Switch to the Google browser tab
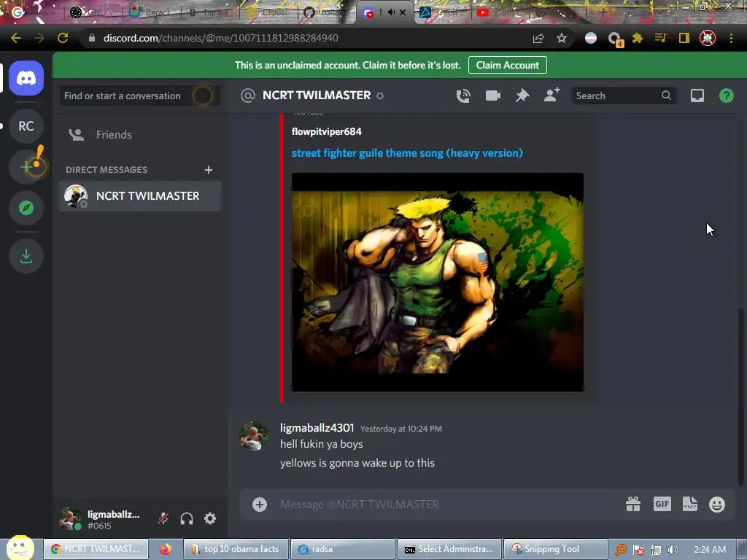The width and height of the screenshot is (747, 560). [x=34, y=12]
